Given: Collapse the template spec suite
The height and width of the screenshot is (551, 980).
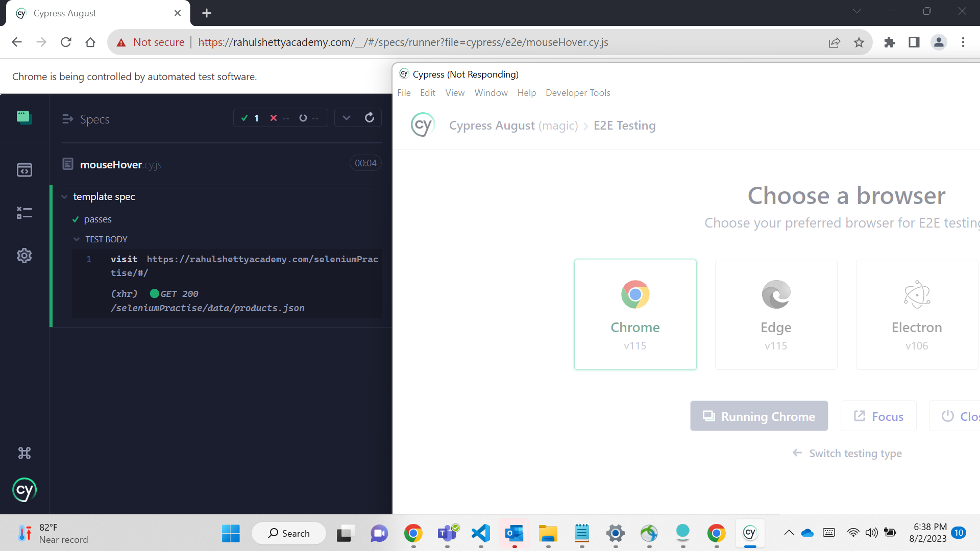Looking at the screenshot, I should (x=64, y=196).
